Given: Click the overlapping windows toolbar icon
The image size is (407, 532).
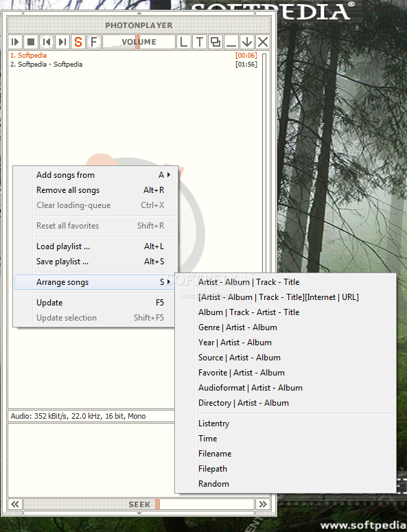Looking at the screenshot, I should tap(216, 42).
